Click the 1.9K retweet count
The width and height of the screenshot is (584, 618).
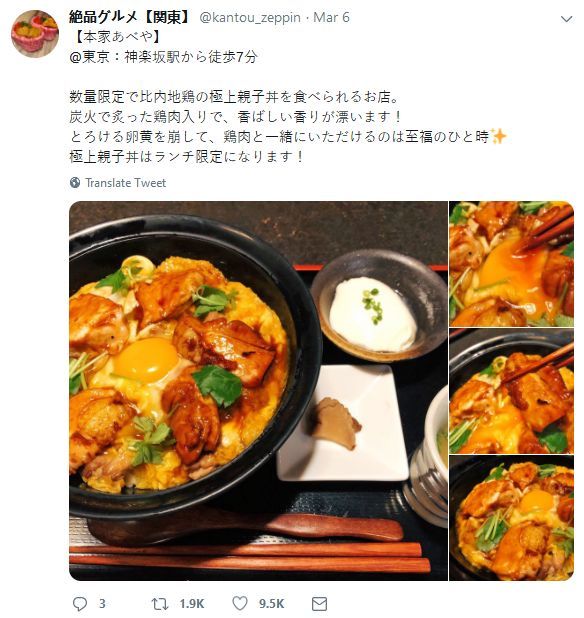click(192, 603)
